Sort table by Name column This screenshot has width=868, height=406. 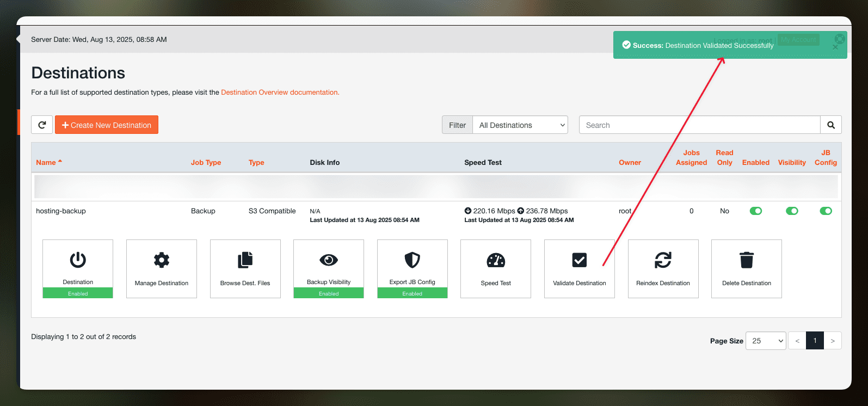(46, 162)
